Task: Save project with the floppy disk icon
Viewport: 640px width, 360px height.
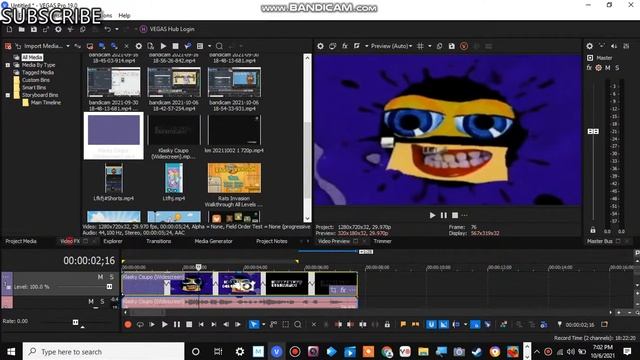Action: pyautogui.click(x=33, y=29)
